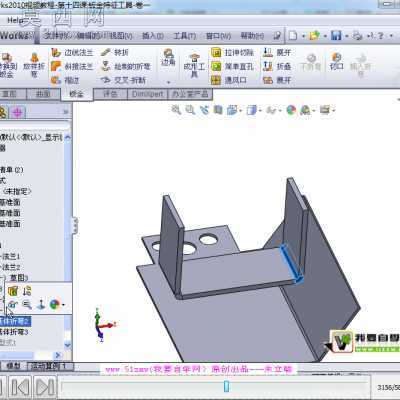The image size is (400, 400).
Task: Click the blue highlighted bend on model
Action: [291, 263]
